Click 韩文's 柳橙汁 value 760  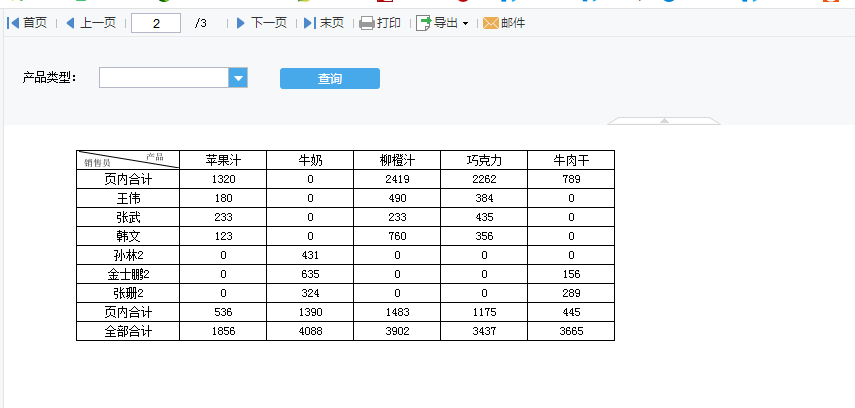click(x=397, y=236)
